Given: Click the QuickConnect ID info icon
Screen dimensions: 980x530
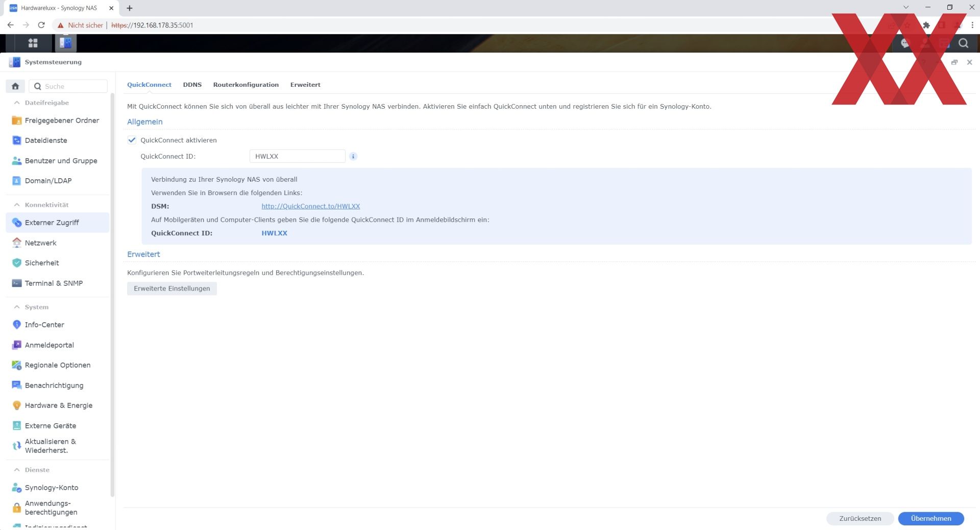Looking at the screenshot, I should click(353, 156).
